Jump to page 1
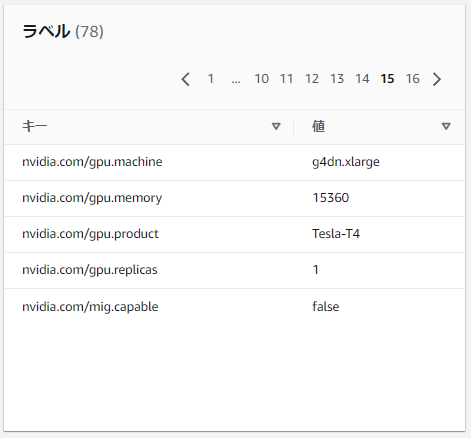 pyautogui.click(x=211, y=79)
